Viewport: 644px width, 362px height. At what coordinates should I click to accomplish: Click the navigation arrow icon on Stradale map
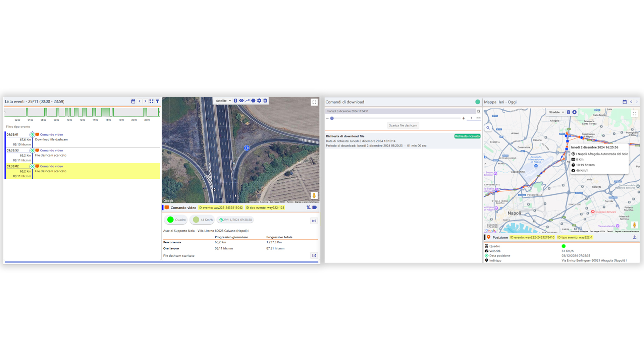click(x=575, y=112)
